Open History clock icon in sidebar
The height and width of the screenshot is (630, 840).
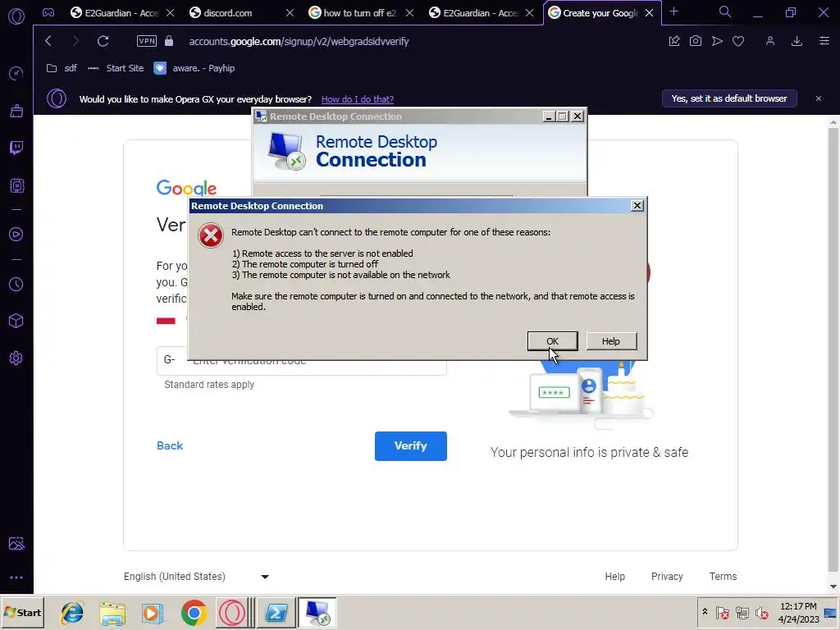16,284
